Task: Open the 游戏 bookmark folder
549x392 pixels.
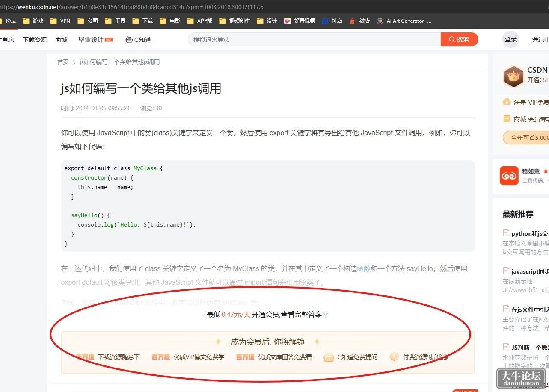Action: click(x=33, y=21)
